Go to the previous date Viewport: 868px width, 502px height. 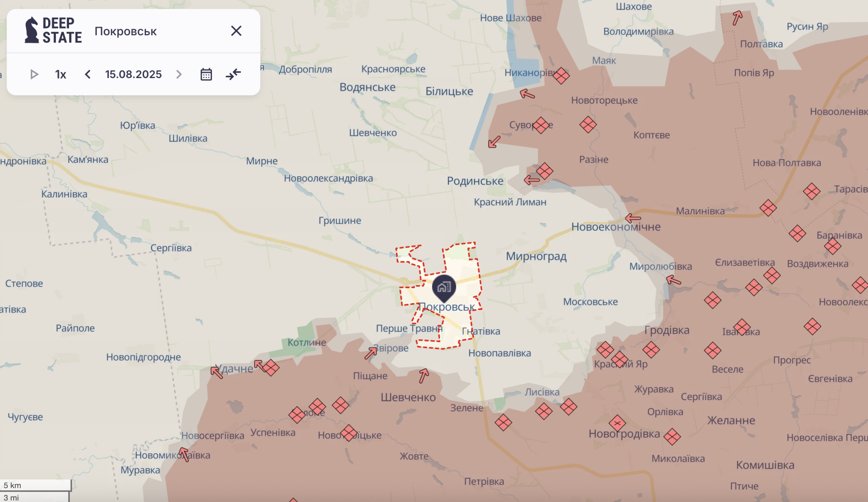88,74
